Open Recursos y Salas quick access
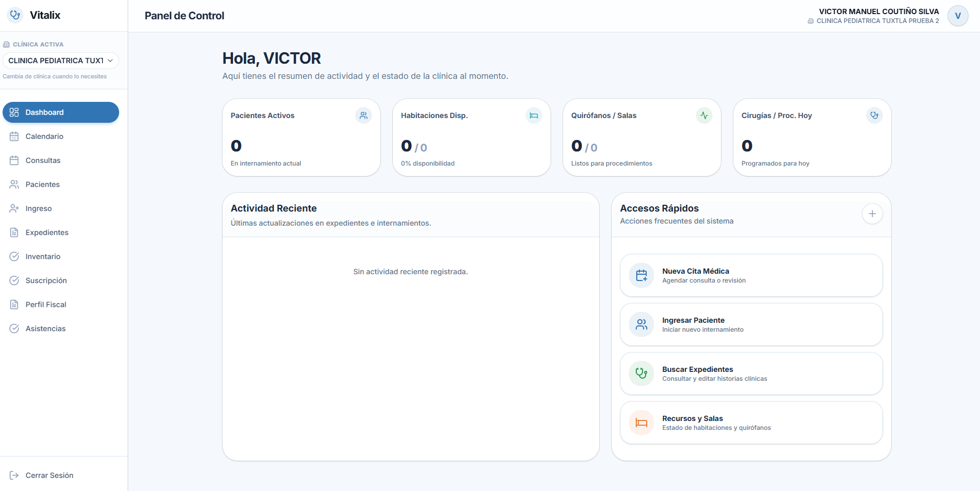Image resolution: width=980 pixels, height=491 pixels. point(751,423)
